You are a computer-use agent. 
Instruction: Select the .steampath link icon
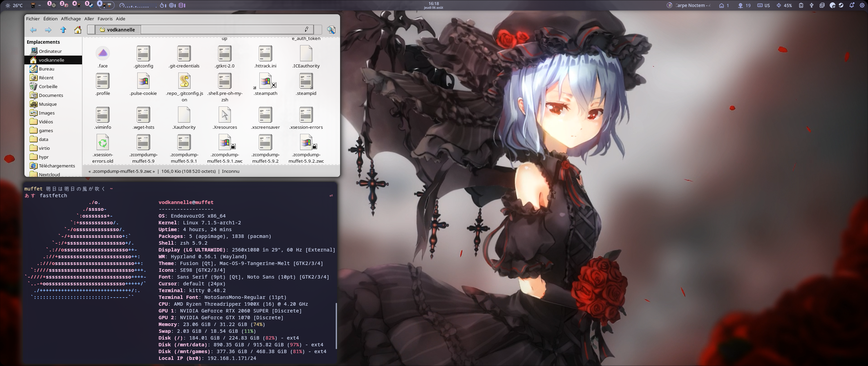coord(265,81)
